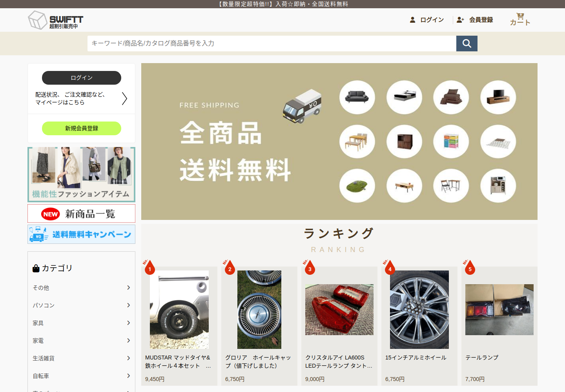Open the クリスタルアイ LEDテールランプ product image

pyautogui.click(x=339, y=310)
